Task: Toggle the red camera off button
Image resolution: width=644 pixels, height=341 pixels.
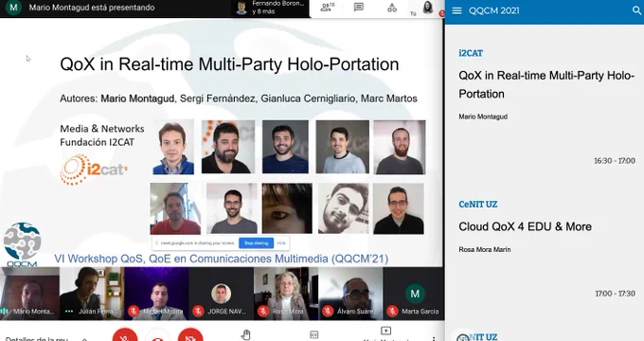Action: point(190,334)
